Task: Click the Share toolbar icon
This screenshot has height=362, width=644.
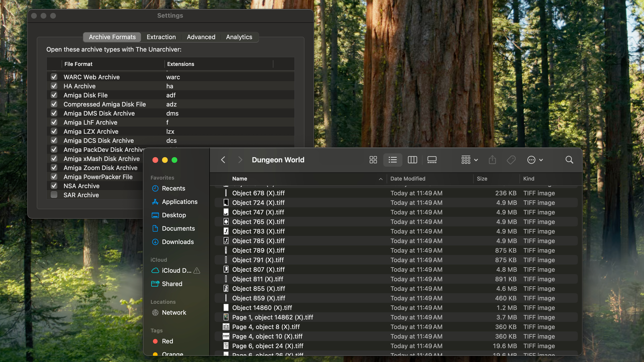Action: pos(492,160)
